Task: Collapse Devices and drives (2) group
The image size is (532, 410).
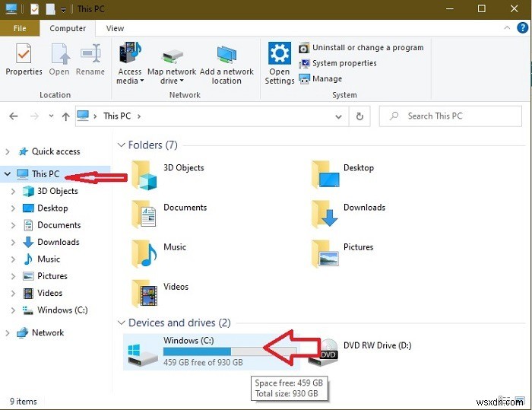Action: tap(121, 323)
